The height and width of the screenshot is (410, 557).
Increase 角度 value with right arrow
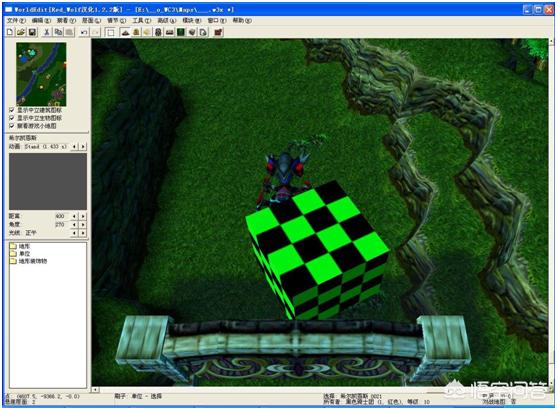click(x=83, y=225)
